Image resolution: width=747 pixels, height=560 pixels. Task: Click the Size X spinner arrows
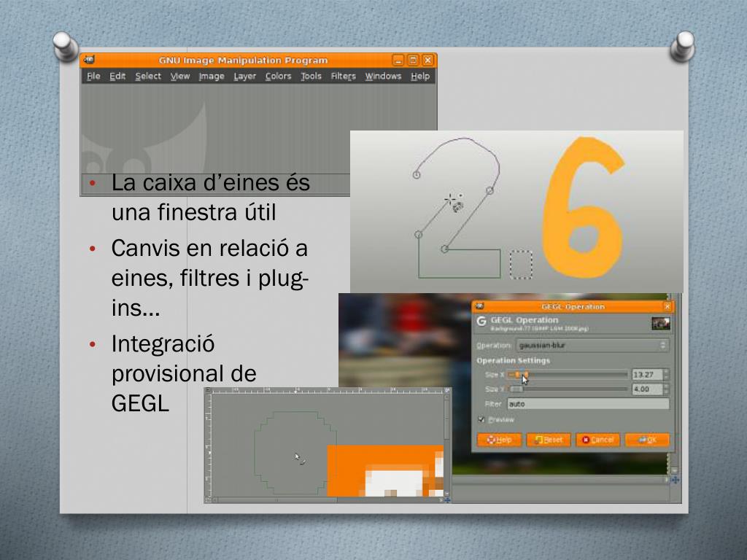[666, 375]
